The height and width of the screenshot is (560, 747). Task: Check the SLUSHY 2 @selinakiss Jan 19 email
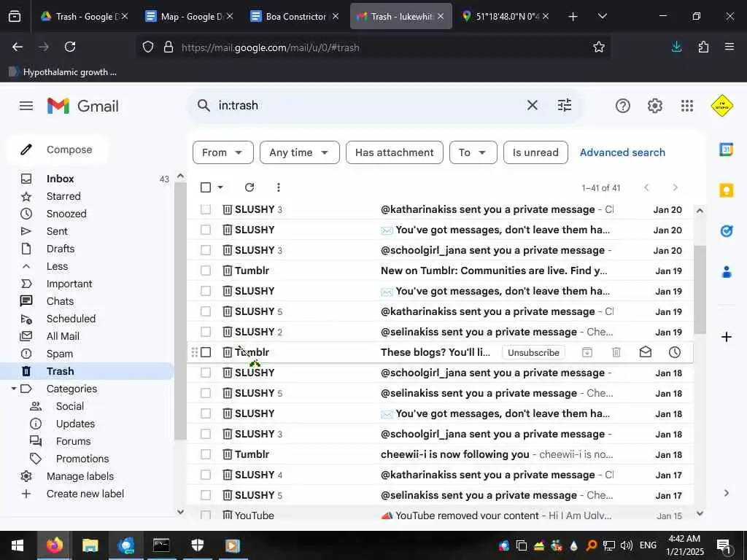point(205,332)
